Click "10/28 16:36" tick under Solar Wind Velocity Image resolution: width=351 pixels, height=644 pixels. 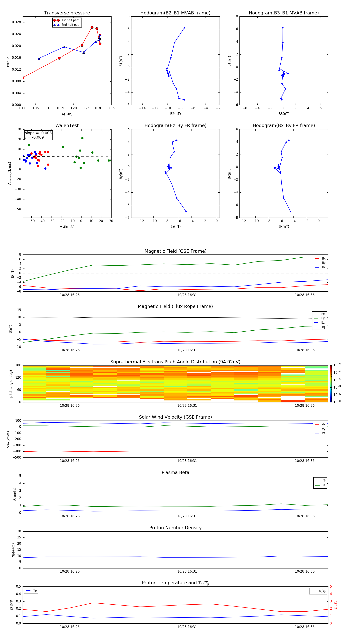point(305,461)
